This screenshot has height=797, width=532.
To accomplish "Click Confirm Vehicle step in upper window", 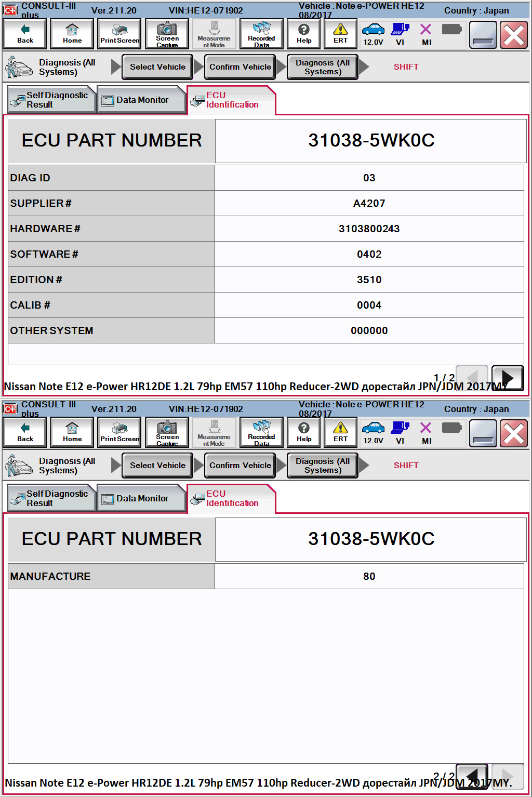I will pyautogui.click(x=240, y=67).
